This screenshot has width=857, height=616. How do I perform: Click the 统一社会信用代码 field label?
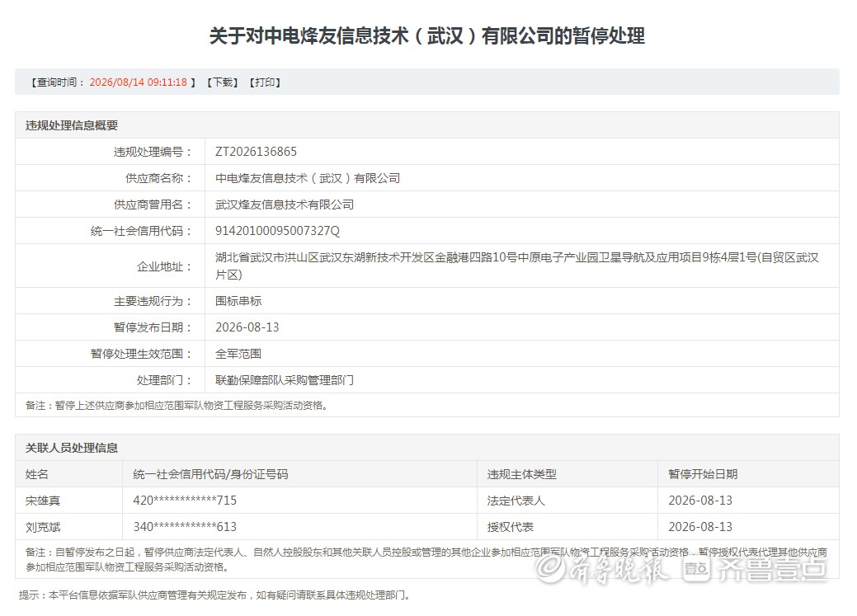pyautogui.click(x=141, y=231)
